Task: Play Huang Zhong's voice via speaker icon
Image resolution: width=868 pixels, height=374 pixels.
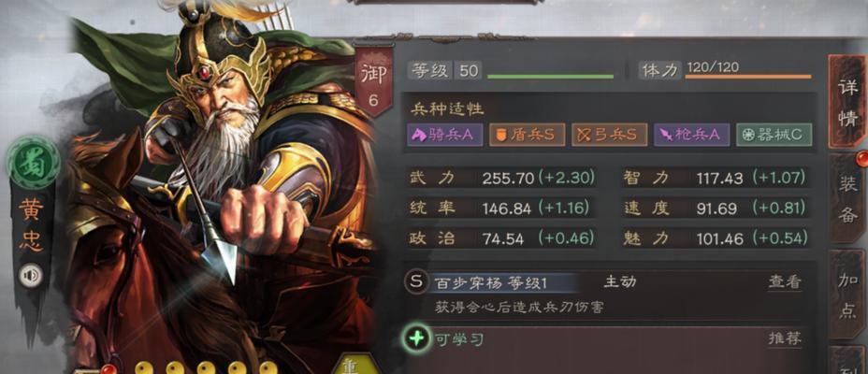Action: 31,276
